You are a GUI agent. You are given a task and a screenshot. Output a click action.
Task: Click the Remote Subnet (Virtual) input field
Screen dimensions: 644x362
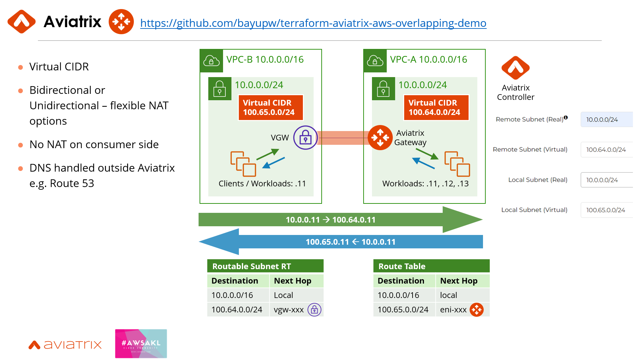pyautogui.click(x=606, y=149)
